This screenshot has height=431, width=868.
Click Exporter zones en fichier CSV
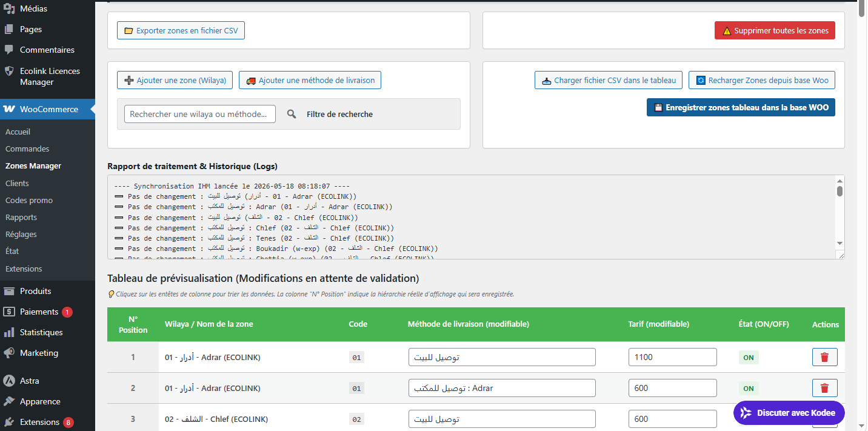click(181, 30)
